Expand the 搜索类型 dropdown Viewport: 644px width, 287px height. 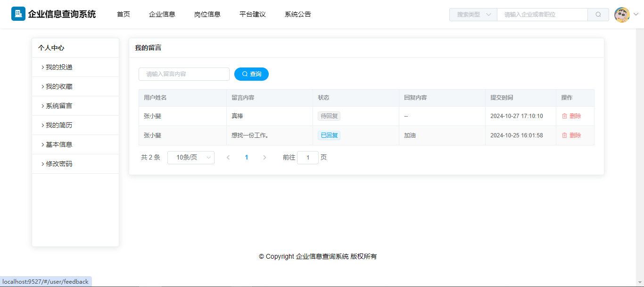tap(473, 15)
